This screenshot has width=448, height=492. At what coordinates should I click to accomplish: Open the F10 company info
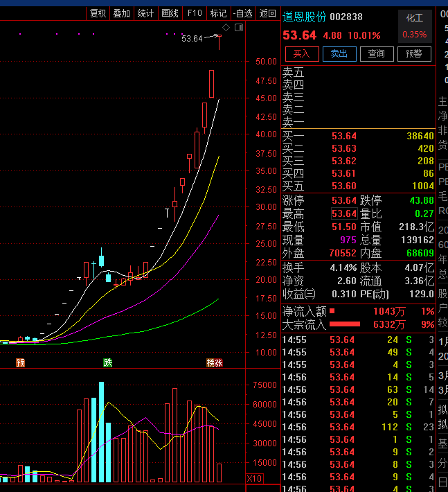coord(195,13)
